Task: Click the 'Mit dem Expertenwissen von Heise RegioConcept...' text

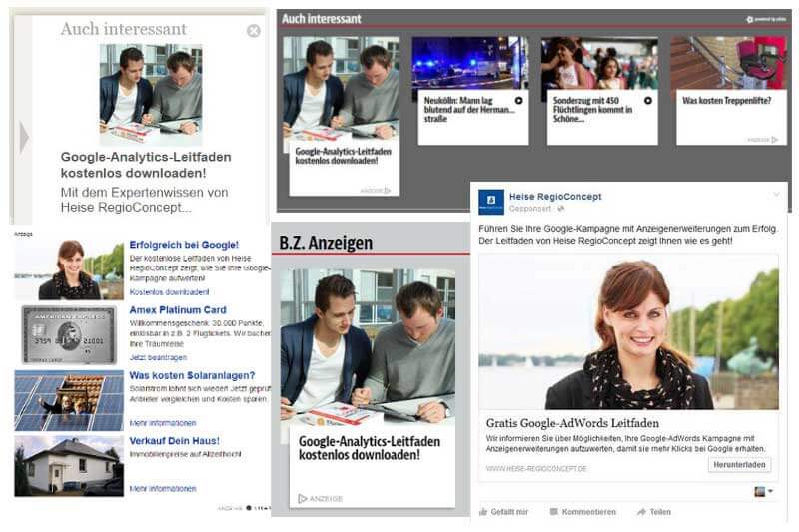Action: 144,200
